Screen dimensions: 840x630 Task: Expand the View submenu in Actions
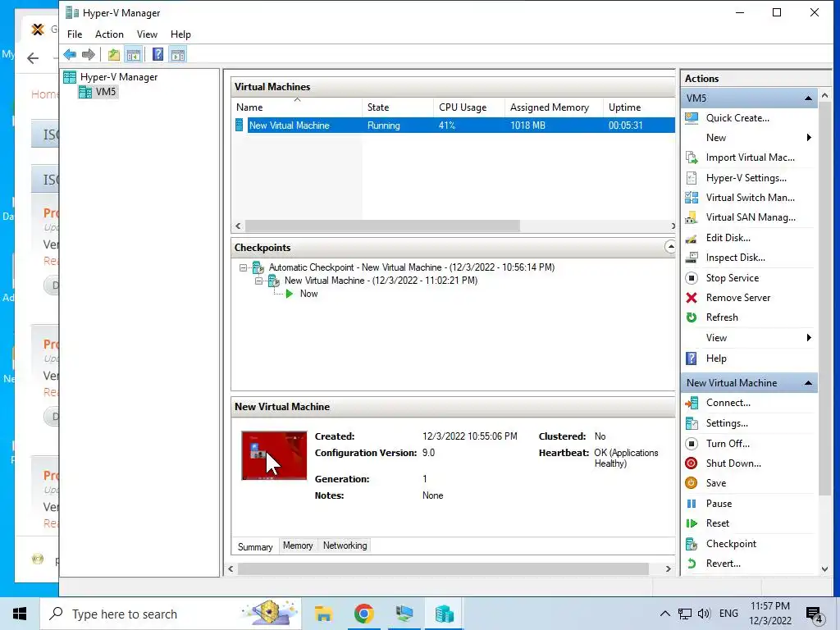[808, 338]
